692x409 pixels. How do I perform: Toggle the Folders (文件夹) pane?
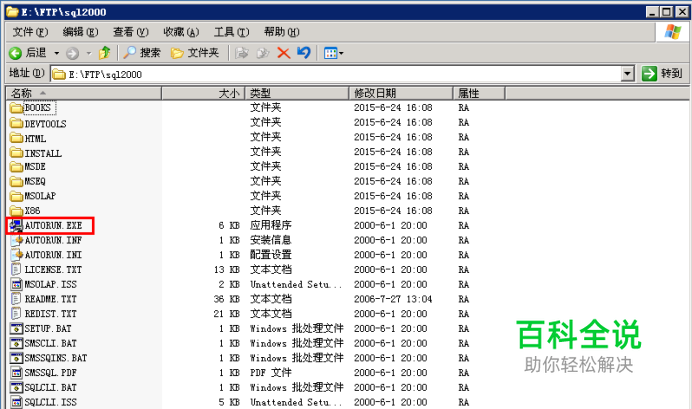tap(195, 53)
